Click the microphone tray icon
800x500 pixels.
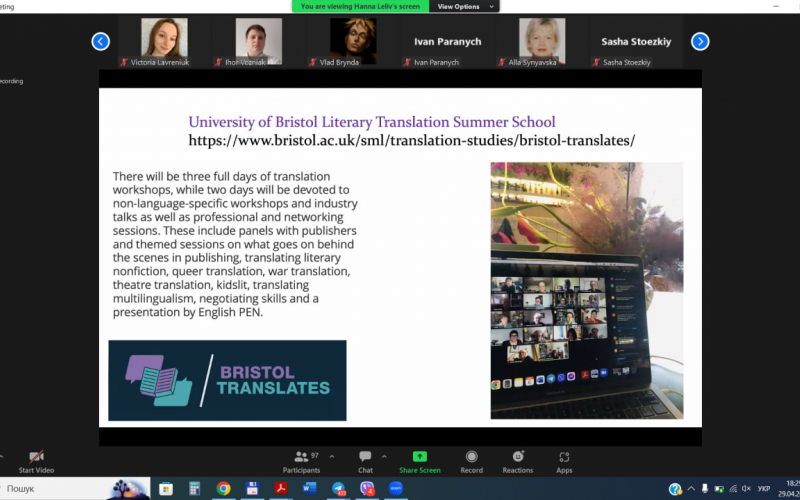pos(705,489)
